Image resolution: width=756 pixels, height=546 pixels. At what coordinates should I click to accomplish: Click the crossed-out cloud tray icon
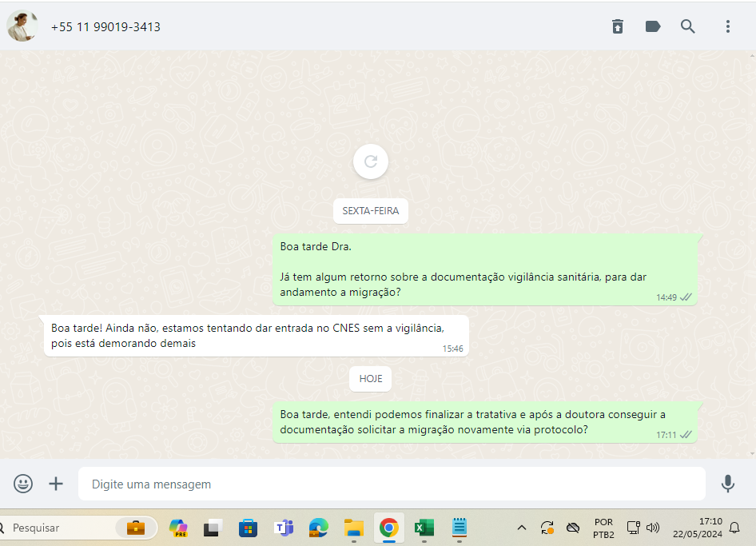(x=573, y=528)
